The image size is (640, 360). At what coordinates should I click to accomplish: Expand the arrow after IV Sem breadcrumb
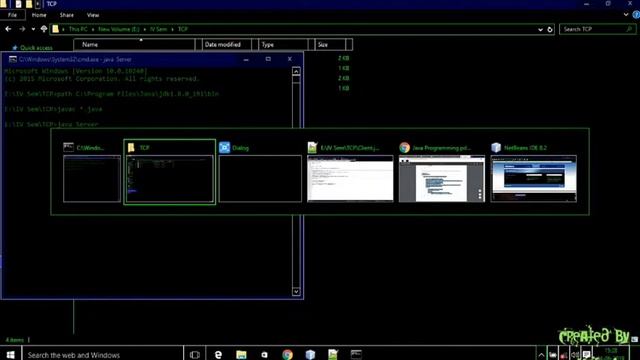(172, 29)
